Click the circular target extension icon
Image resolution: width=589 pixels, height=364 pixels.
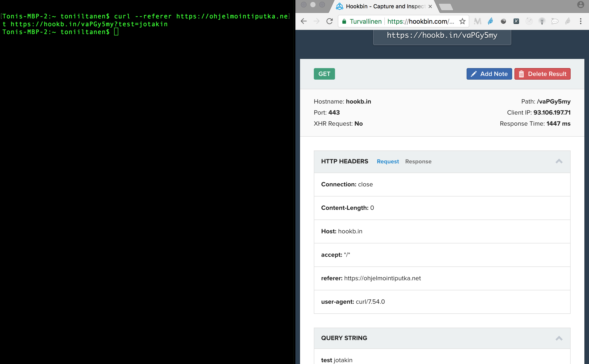coord(529,21)
